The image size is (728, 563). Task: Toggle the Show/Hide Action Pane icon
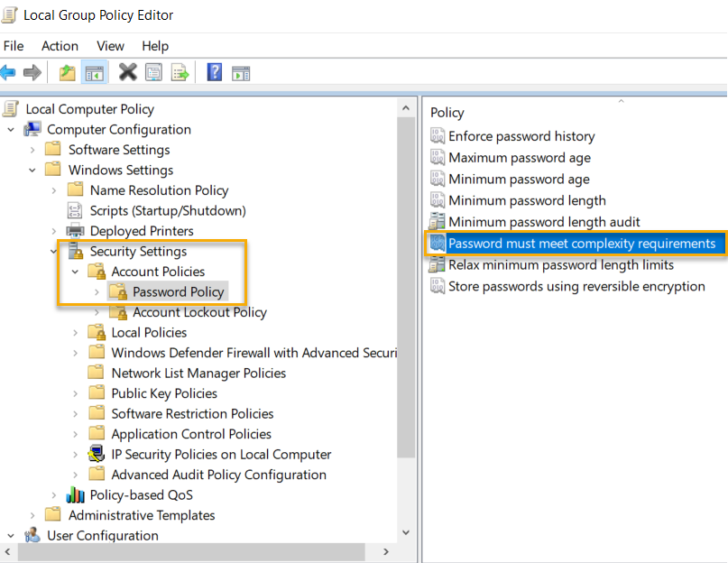point(242,72)
